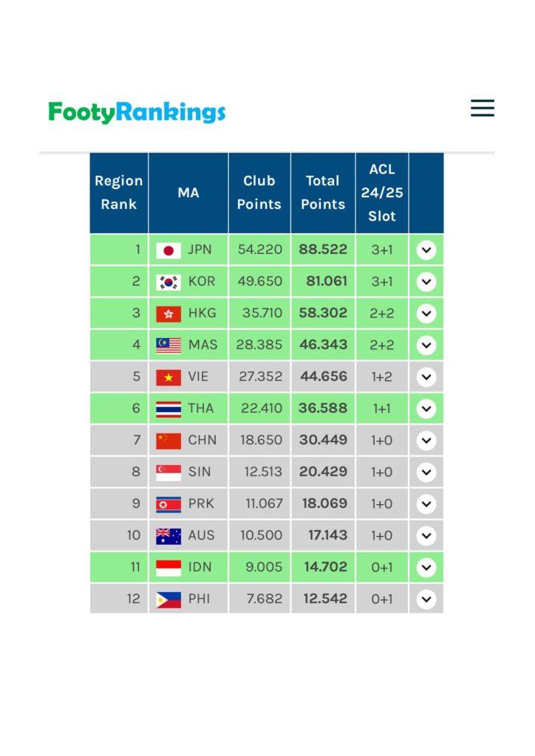Expand the PRK row details
The image size is (535, 756).
point(426,504)
